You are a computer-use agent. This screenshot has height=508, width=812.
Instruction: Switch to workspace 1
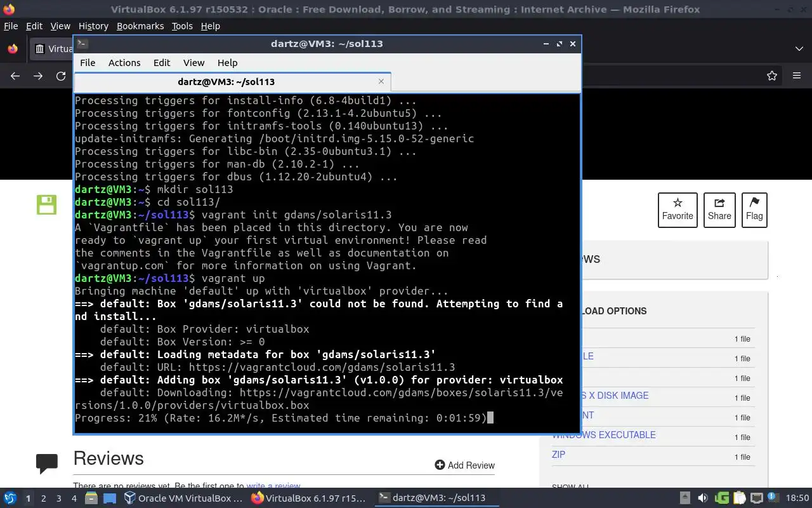(x=28, y=498)
